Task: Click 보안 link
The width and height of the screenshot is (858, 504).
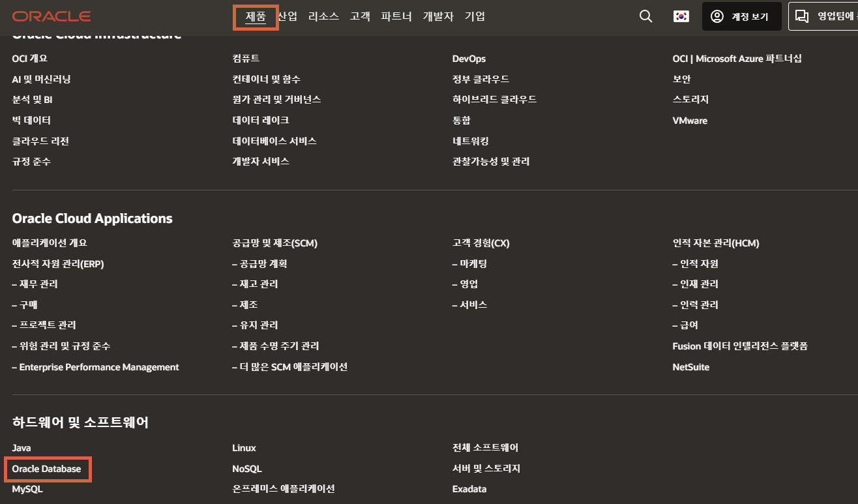Action: 682,79
